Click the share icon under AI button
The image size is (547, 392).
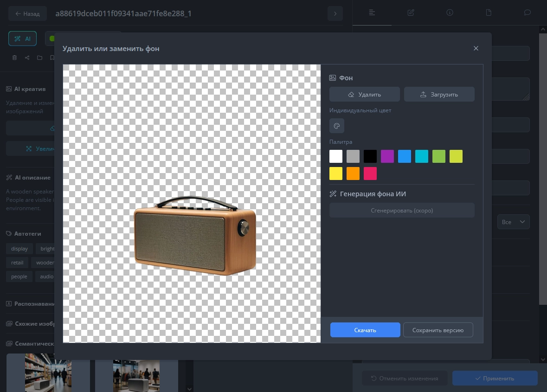pos(27,58)
